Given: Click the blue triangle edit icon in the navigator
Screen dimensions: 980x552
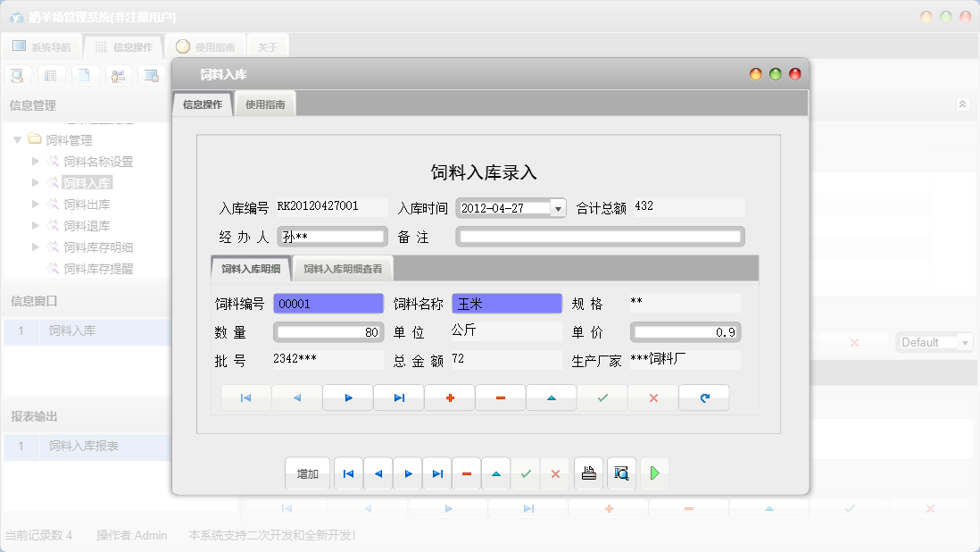Looking at the screenshot, I should (x=552, y=397).
